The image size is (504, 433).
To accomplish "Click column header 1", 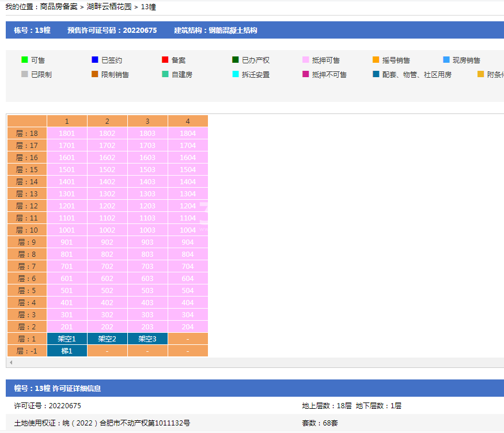I will [x=67, y=121].
